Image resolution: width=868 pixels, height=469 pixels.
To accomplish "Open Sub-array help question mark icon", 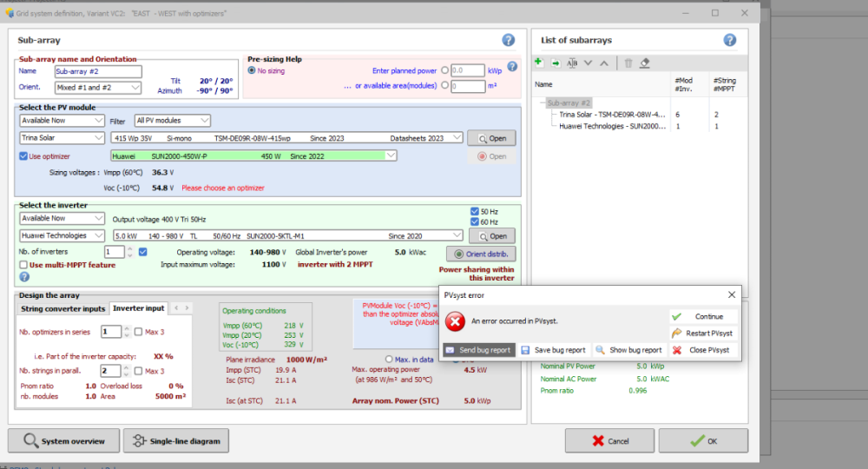I will point(509,40).
